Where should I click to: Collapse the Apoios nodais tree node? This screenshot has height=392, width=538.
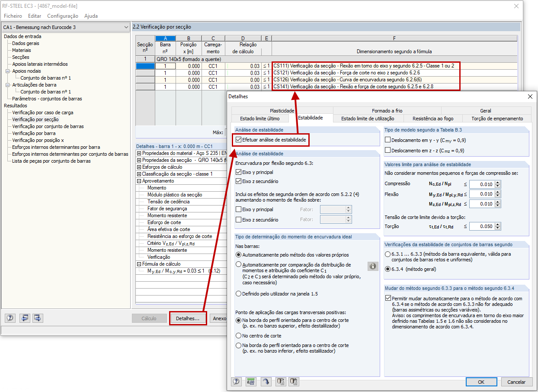coord(7,71)
